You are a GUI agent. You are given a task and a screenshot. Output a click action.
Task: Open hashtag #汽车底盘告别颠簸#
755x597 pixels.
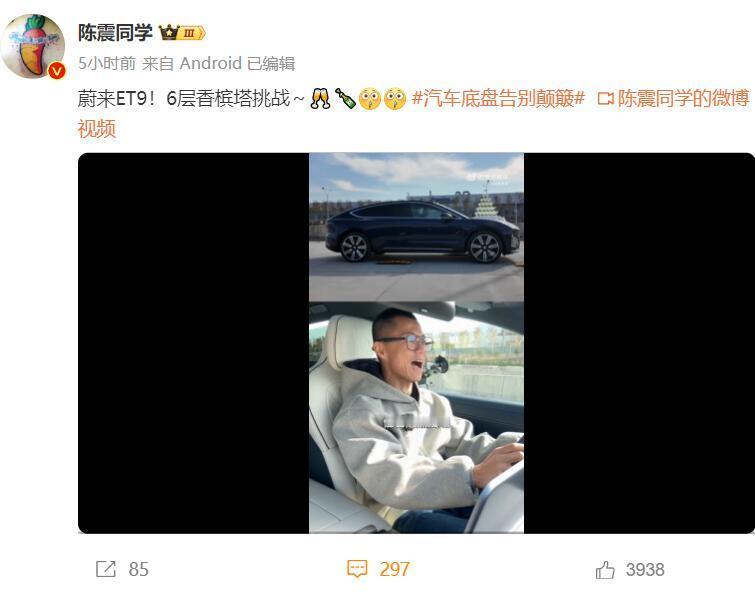click(x=498, y=98)
